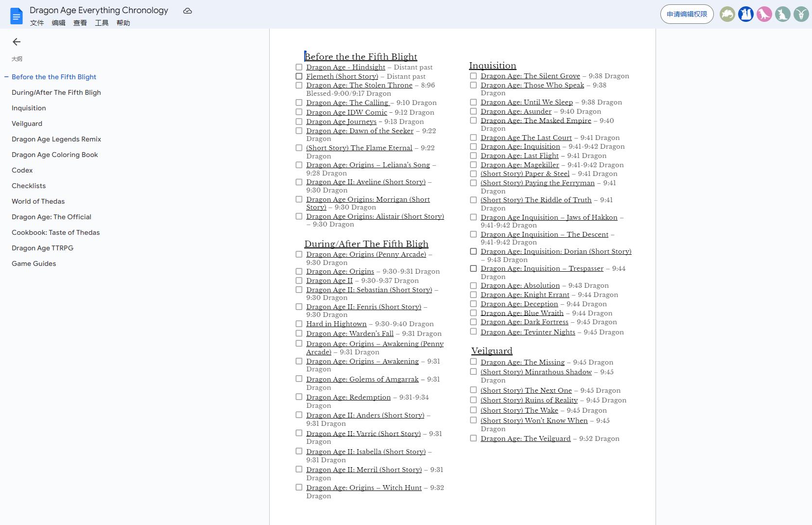Close the outline with the back arrow
The image size is (812, 525).
17,42
